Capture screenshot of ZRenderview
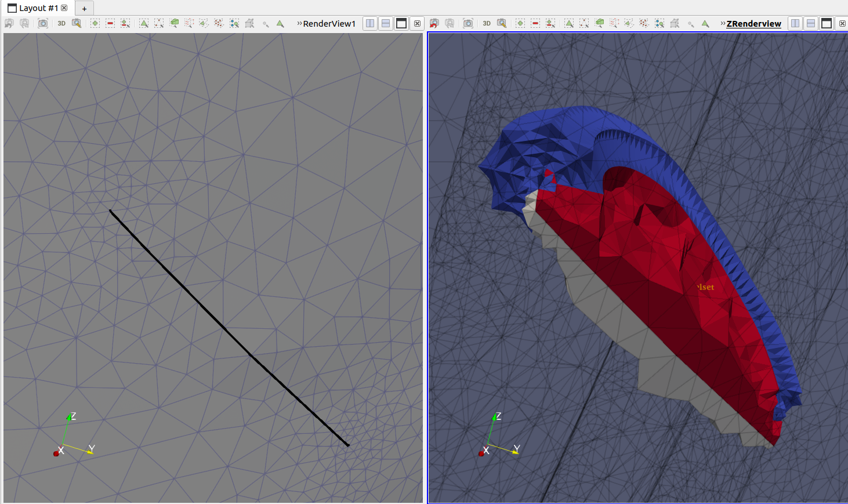Image resolution: width=848 pixels, height=504 pixels. coord(468,23)
